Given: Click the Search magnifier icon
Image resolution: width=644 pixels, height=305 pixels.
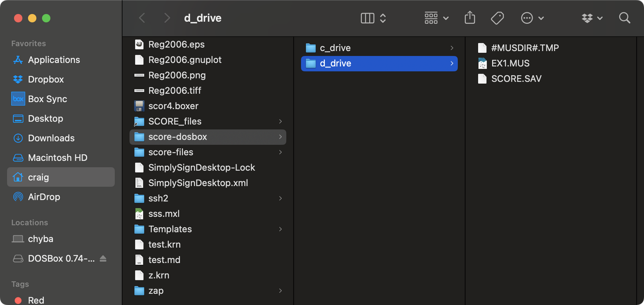Looking at the screenshot, I should coord(624,18).
